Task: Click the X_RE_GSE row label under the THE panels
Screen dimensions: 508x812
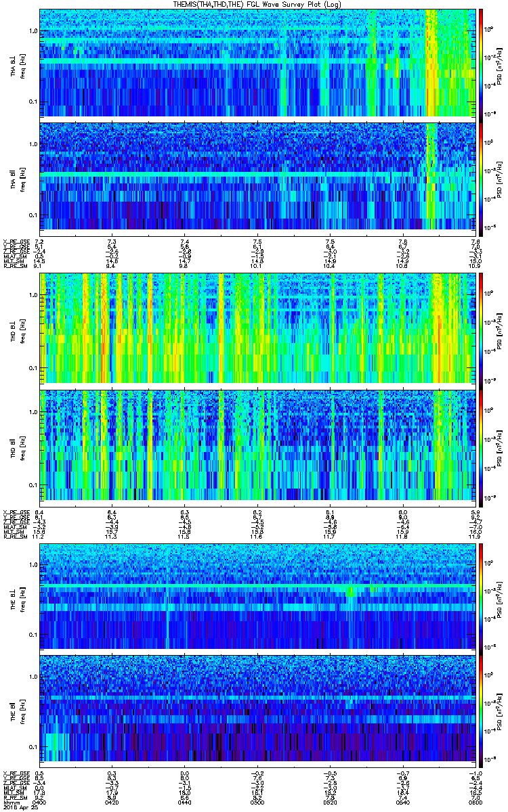Action: click(15, 775)
